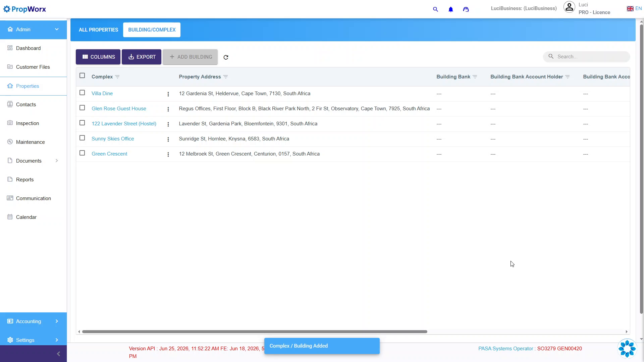Image resolution: width=644 pixels, height=362 pixels.
Task: Change language via the EN flag
Action: point(634,9)
